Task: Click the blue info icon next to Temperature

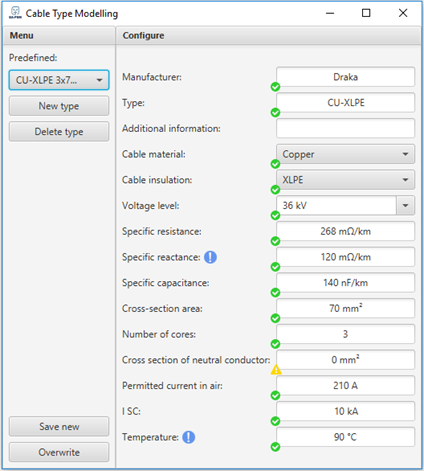Action: point(189,437)
